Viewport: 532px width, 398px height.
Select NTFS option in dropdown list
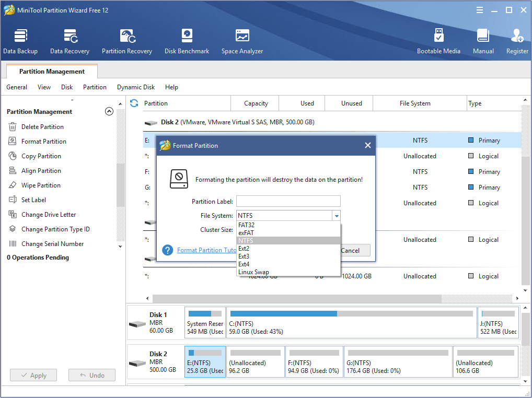[288, 241]
